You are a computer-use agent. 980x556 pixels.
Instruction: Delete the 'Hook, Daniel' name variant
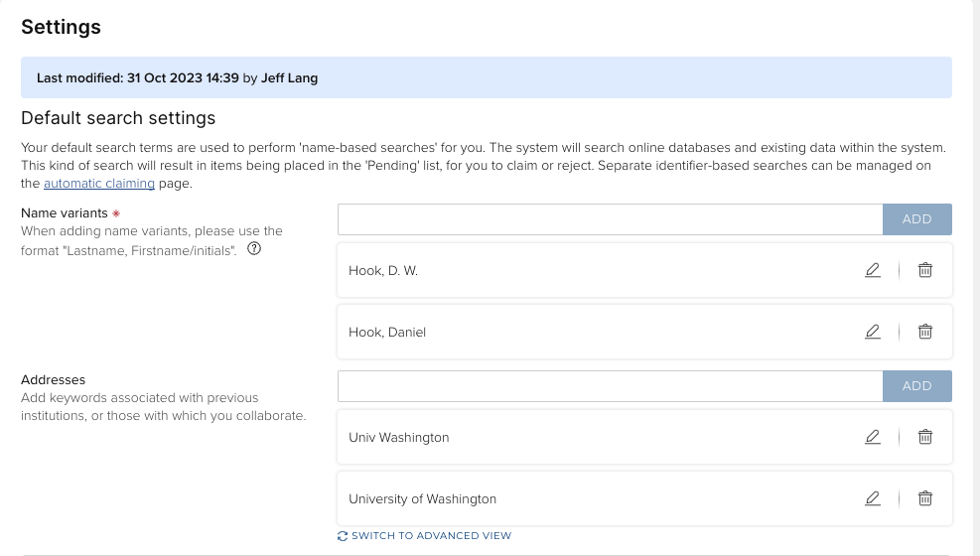coord(925,332)
